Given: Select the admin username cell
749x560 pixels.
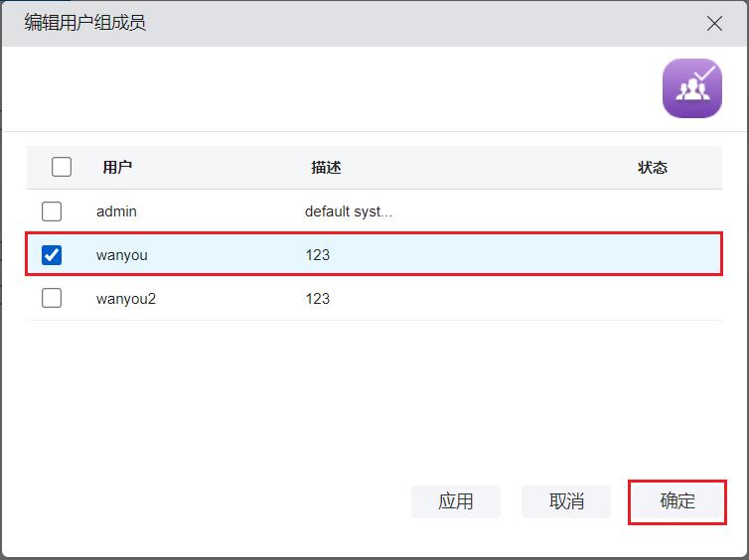Looking at the screenshot, I should 116,211.
